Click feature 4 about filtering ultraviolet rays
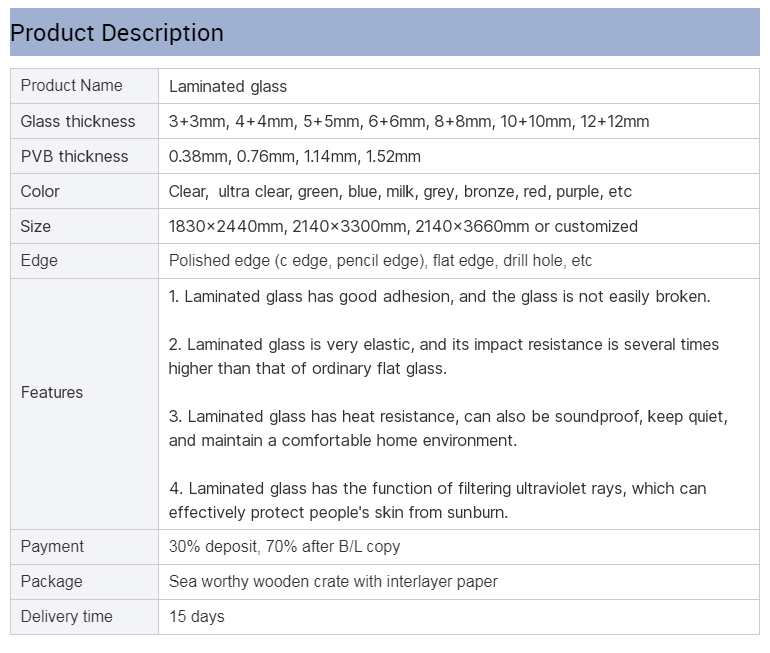Viewport: 770px width, 653px height. [437, 500]
